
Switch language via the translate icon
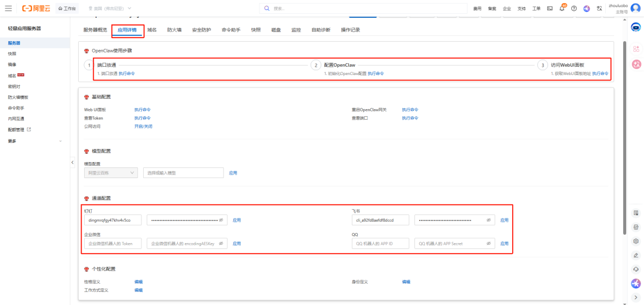[599, 8]
